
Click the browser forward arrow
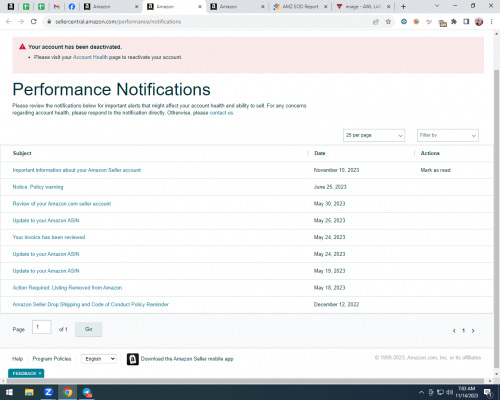tap(21, 22)
